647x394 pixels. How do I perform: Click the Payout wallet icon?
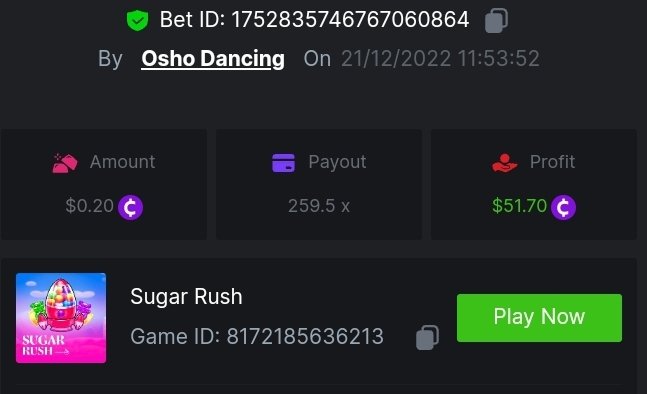(x=283, y=163)
